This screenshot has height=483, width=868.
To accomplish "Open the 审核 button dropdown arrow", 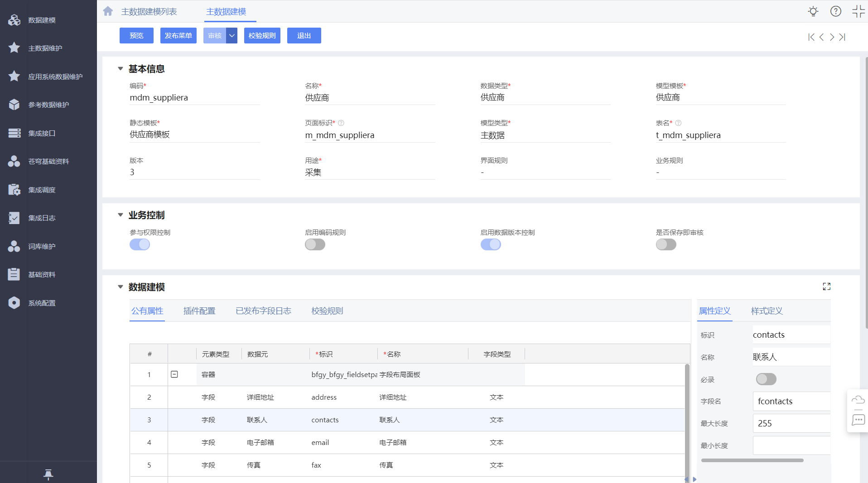I will tap(231, 36).
